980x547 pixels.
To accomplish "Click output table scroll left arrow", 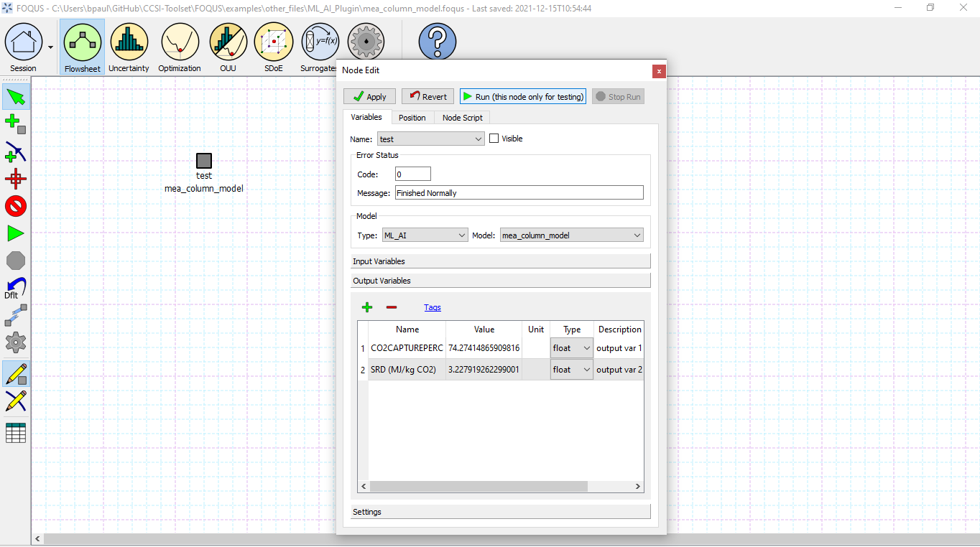I will click(x=364, y=486).
